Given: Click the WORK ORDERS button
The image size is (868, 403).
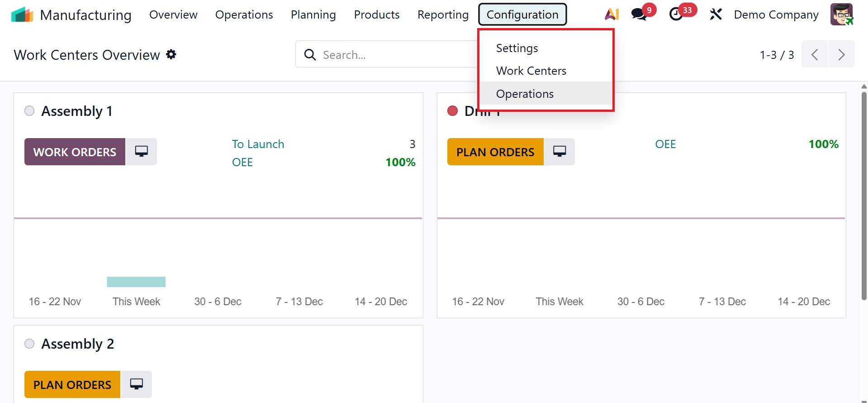Looking at the screenshot, I should [75, 152].
